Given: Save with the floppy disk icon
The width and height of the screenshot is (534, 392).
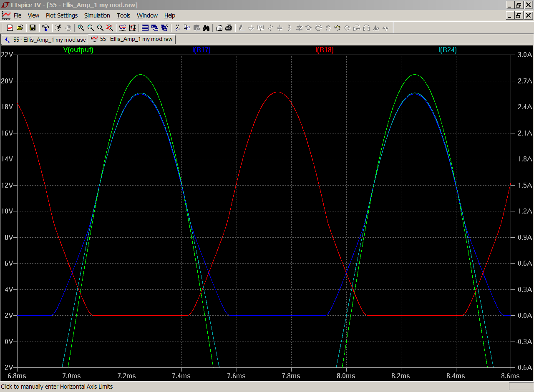Looking at the screenshot, I should [32, 28].
